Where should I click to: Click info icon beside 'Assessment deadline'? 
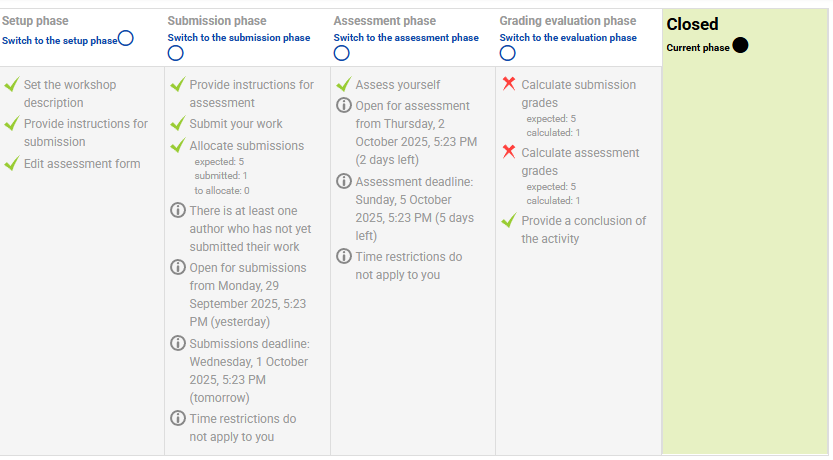[x=344, y=182]
